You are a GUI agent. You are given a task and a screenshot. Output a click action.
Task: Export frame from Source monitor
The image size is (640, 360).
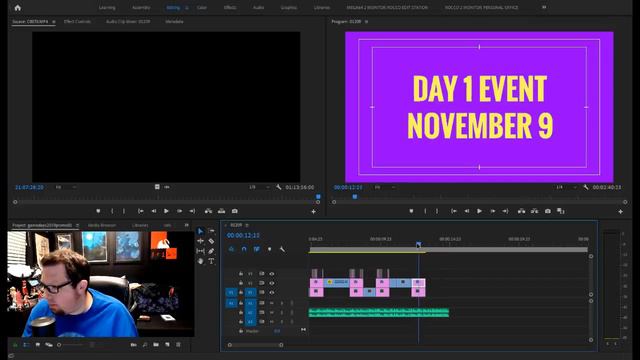point(235,211)
